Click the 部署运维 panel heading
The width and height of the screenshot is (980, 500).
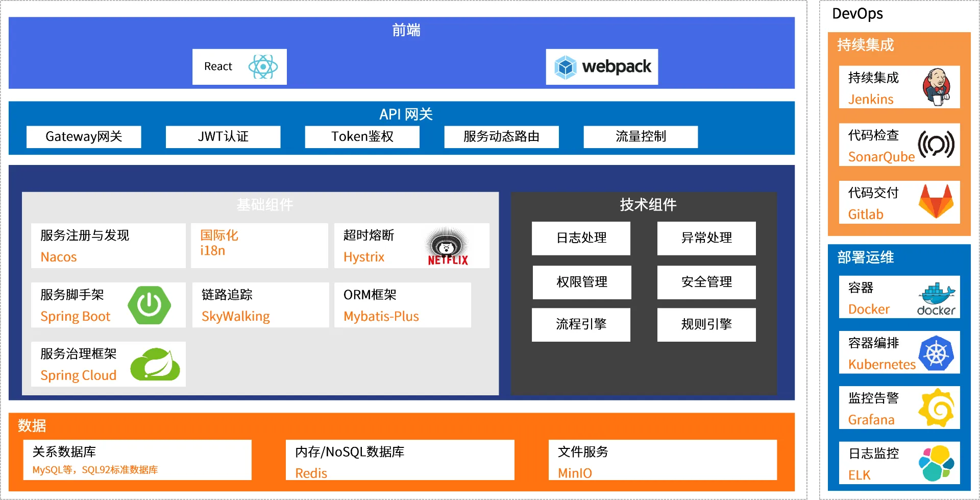click(x=866, y=257)
